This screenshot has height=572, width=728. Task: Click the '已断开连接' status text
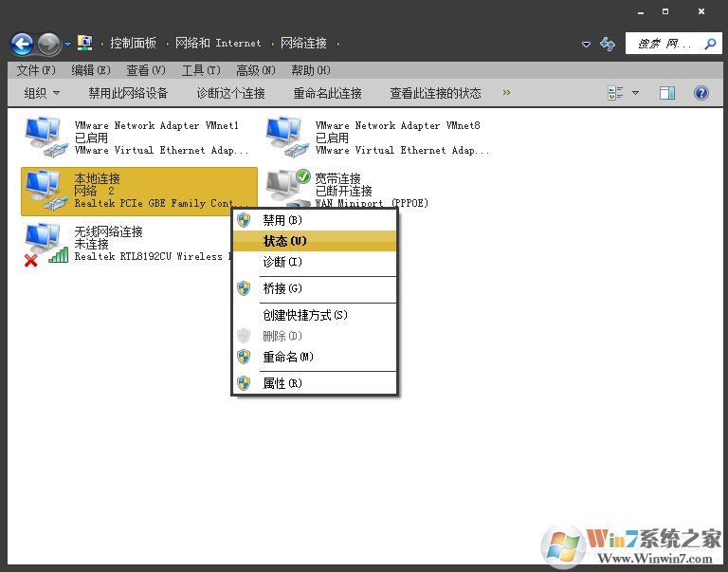click(343, 191)
